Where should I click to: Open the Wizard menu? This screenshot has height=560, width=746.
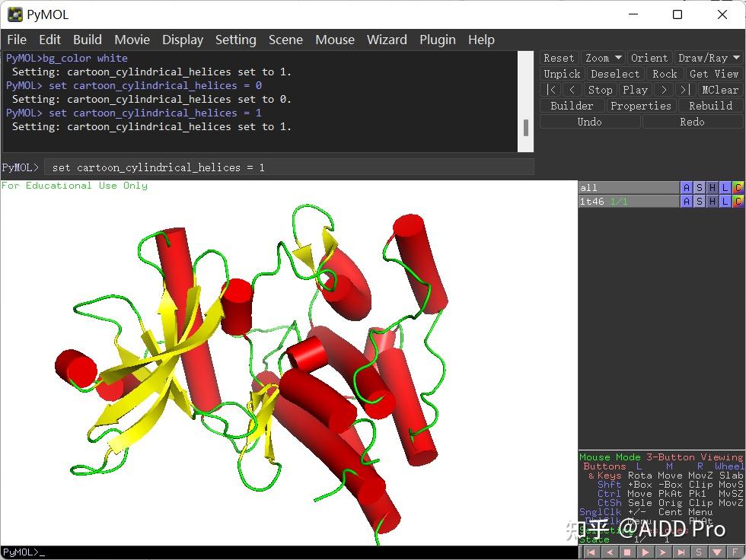387,40
